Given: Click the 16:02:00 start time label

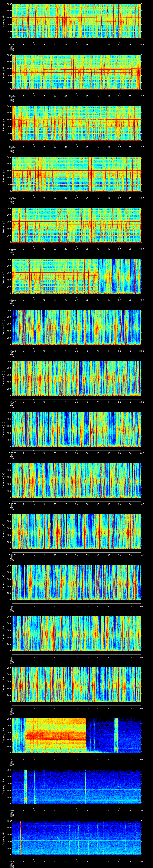Looking at the screenshot, I should tap(12, 96).
